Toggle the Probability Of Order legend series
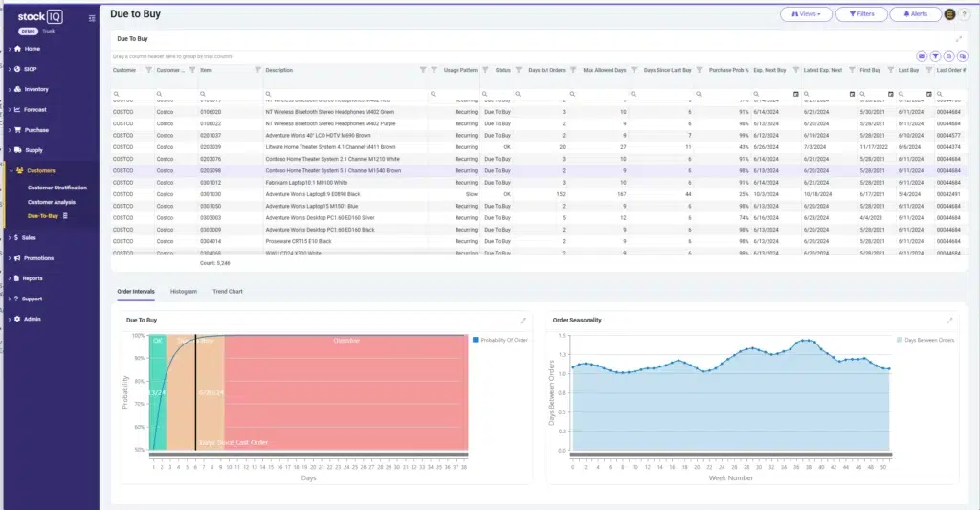This screenshot has height=510, width=980. click(500, 340)
